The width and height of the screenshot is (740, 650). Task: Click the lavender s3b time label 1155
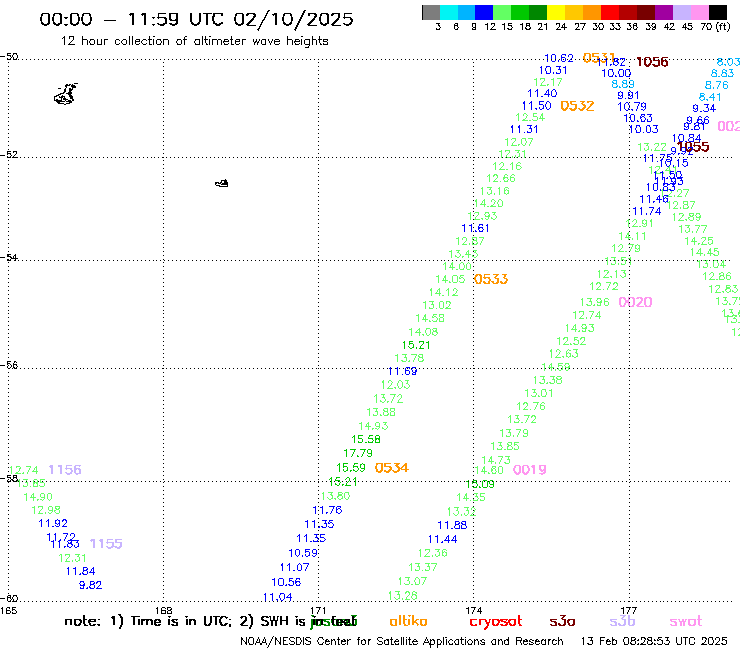tap(106, 544)
